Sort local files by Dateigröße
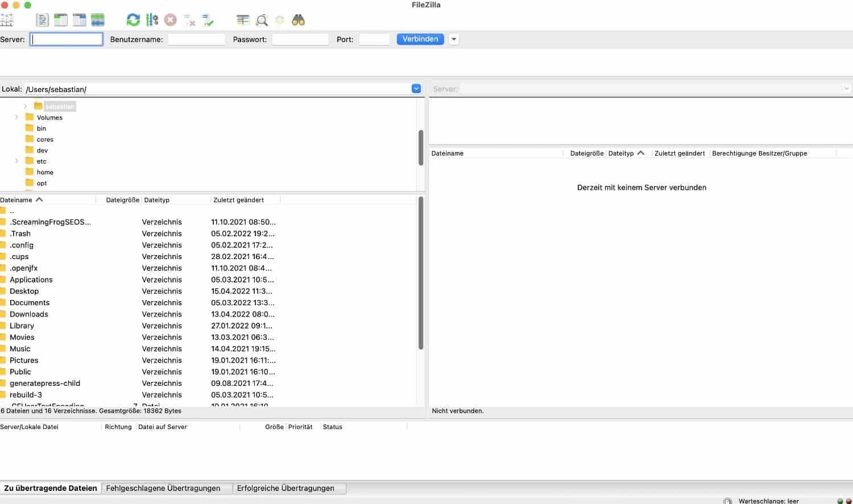This screenshot has height=504, width=853. [x=122, y=199]
